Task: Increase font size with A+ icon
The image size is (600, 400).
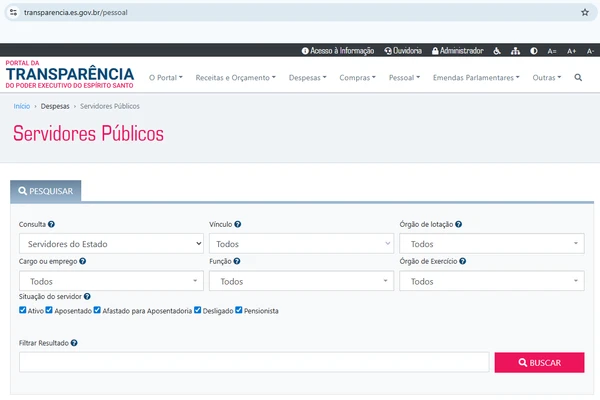Action: 571,50
